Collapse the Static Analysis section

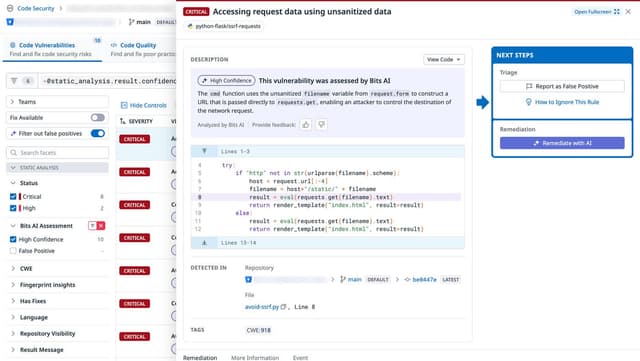click(58, 168)
